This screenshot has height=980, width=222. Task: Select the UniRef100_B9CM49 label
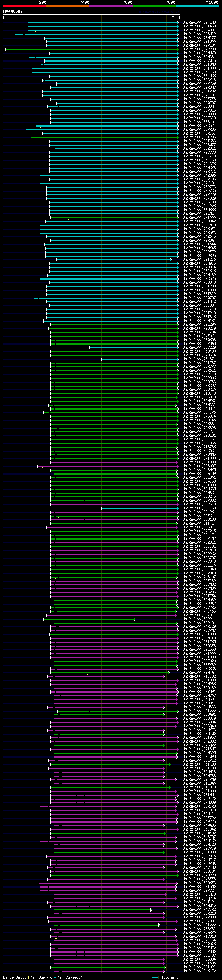tap(199, 569)
